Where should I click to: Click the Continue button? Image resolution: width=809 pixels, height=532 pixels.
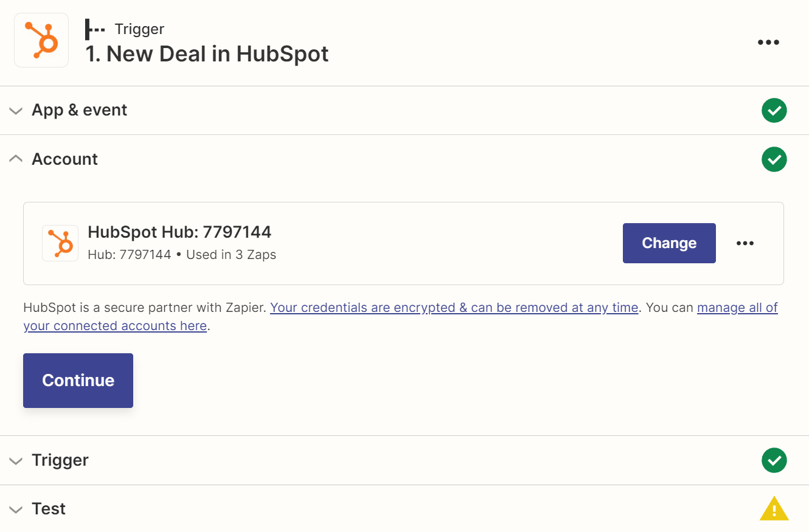78,381
